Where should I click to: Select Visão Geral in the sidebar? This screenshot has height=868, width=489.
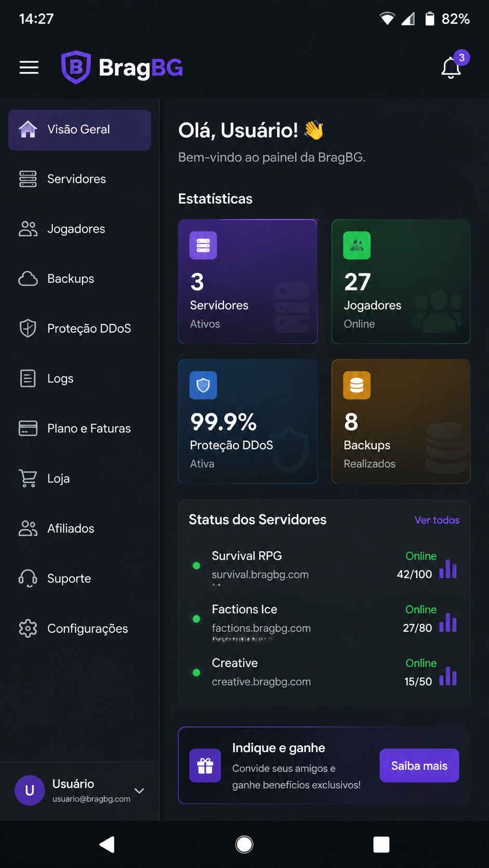[x=80, y=130]
